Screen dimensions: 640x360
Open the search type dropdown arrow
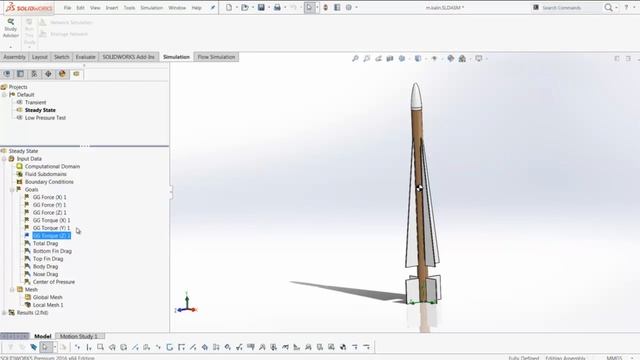(x=616, y=7)
